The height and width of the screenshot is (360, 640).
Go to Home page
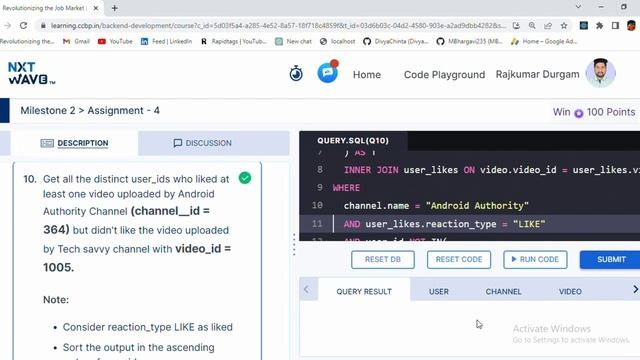click(367, 75)
